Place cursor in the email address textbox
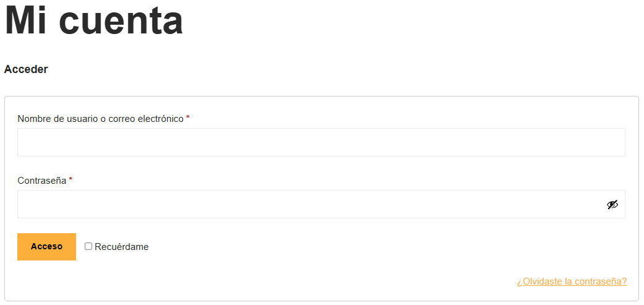 [x=321, y=142]
